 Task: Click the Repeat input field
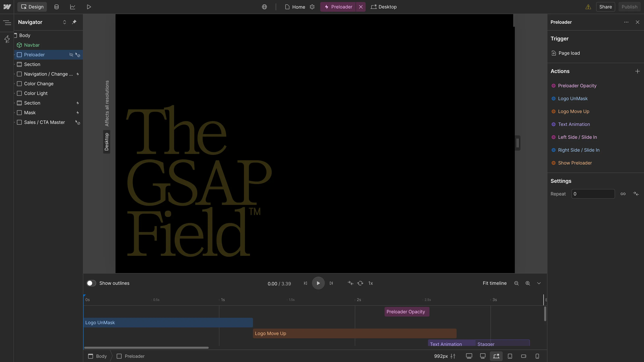pyautogui.click(x=593, y=194)
